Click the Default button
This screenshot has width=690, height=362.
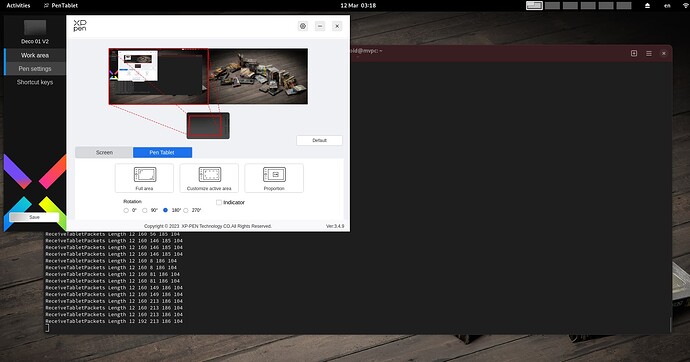pos(319,140)
